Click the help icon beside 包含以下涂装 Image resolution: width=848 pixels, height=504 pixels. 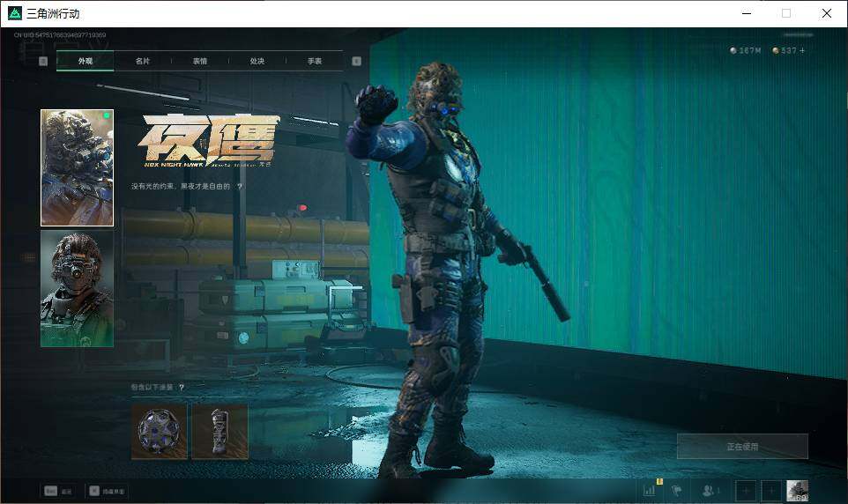(182, 387)
